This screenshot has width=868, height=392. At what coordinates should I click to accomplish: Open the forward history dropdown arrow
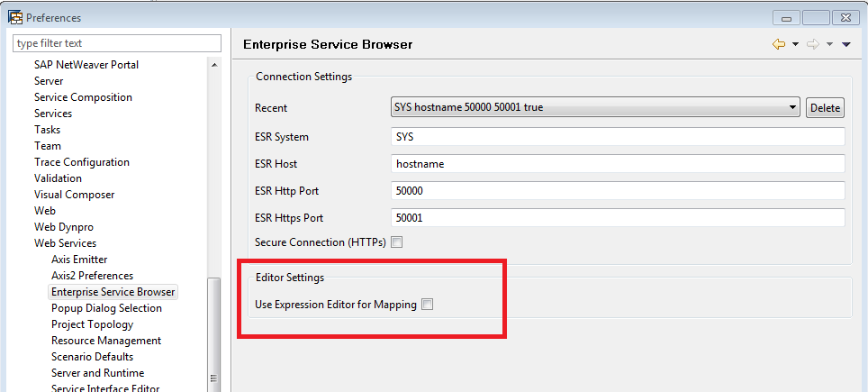tap(829, 45)
